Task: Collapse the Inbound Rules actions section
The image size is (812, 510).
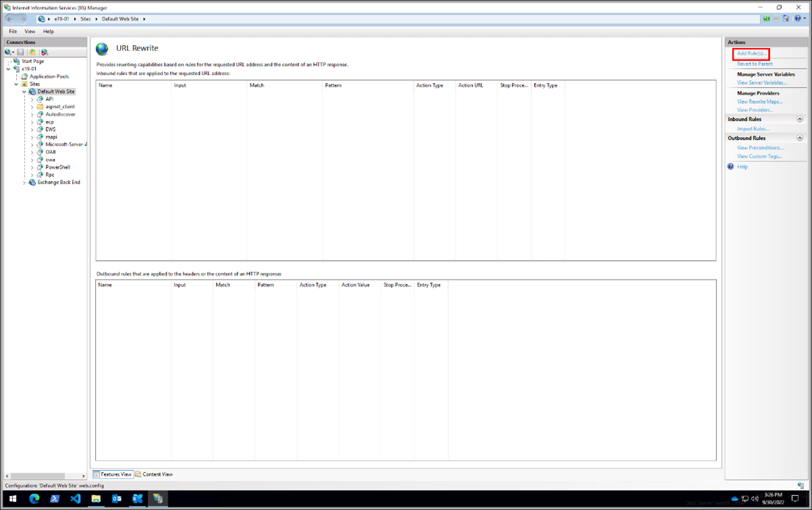Action: coord(800,119)
